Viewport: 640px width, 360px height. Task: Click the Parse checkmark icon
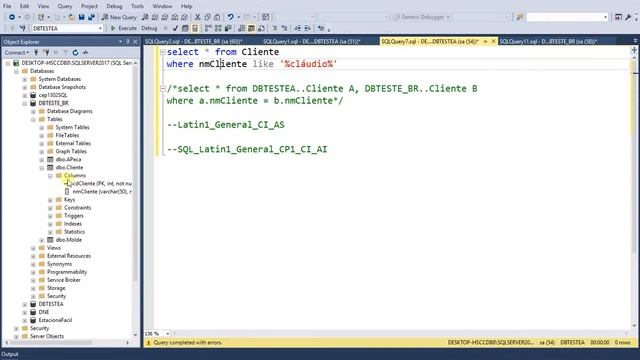[x=175, y=28]
